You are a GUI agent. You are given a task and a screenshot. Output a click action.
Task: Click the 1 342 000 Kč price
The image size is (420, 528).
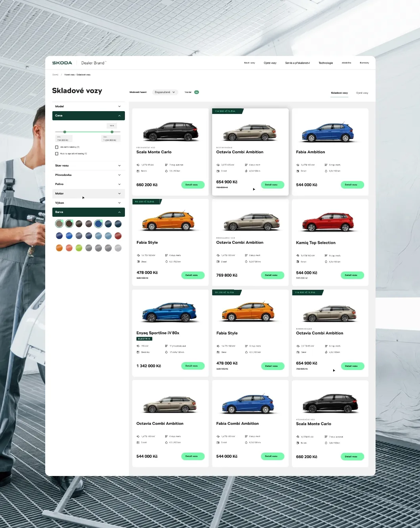[149, 366]
